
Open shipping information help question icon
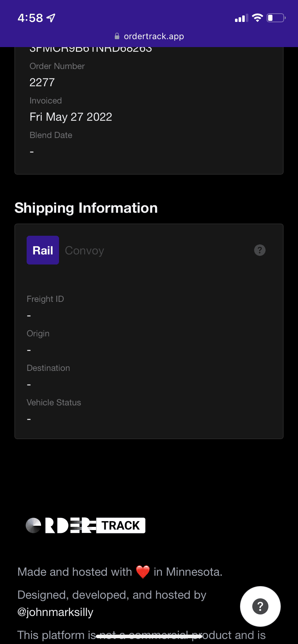(x=260, y=250)
